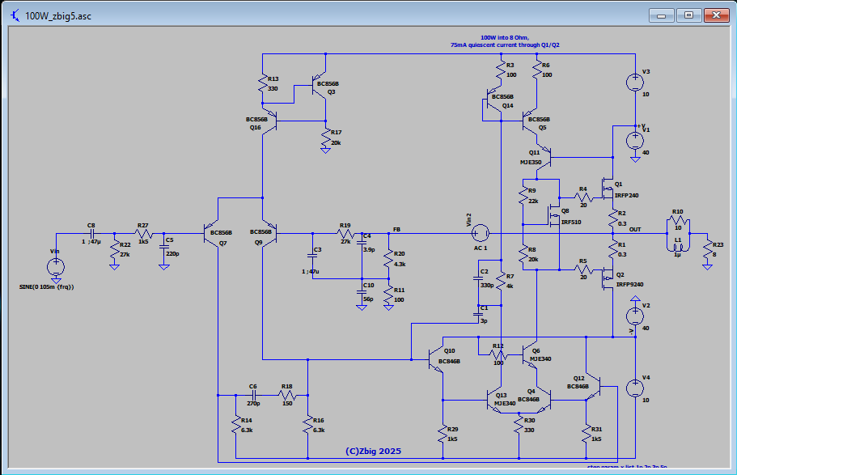Click the Q13 MJE340 transistor symbol
The height and width of the screenshot is (475, 868).
[493, 400]
